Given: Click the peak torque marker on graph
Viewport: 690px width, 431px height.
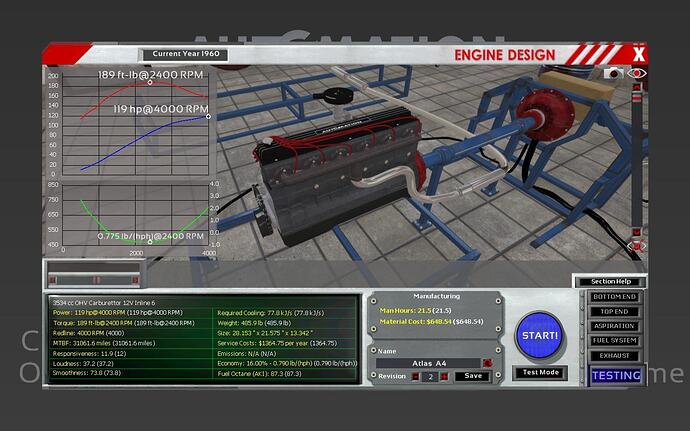Looking at the screenshot, I should tap(150, 83).
